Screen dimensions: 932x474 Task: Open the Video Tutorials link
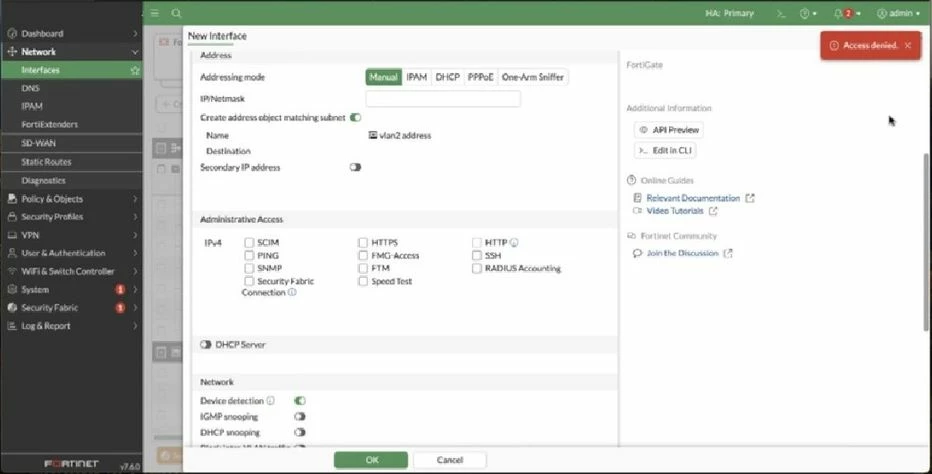(x=675, y=211)
